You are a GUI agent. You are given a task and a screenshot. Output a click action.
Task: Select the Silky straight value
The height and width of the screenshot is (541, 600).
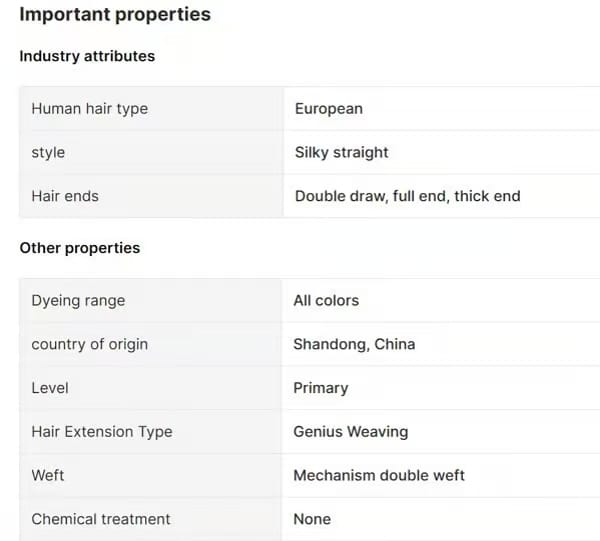point(342,153)
